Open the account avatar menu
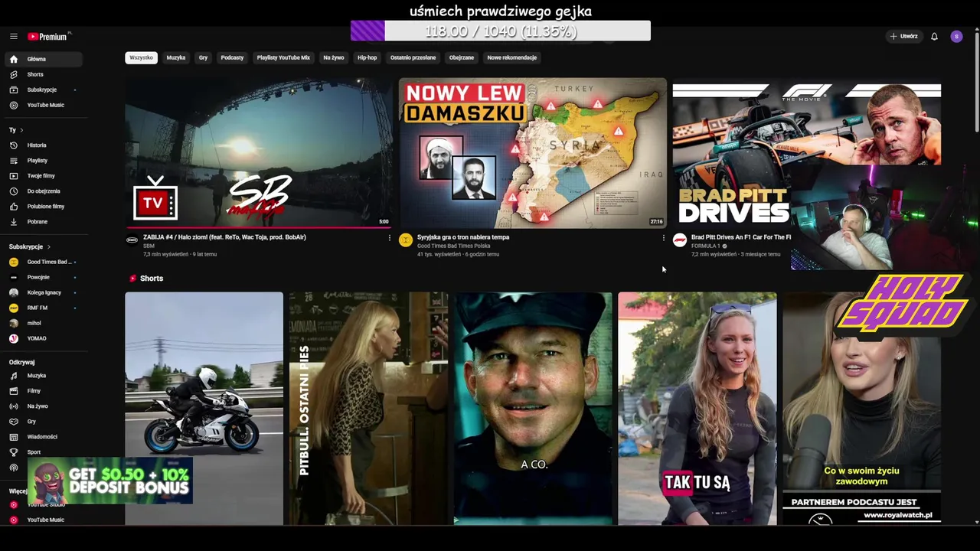Viewport: 980px width, 551px height. 956,36
